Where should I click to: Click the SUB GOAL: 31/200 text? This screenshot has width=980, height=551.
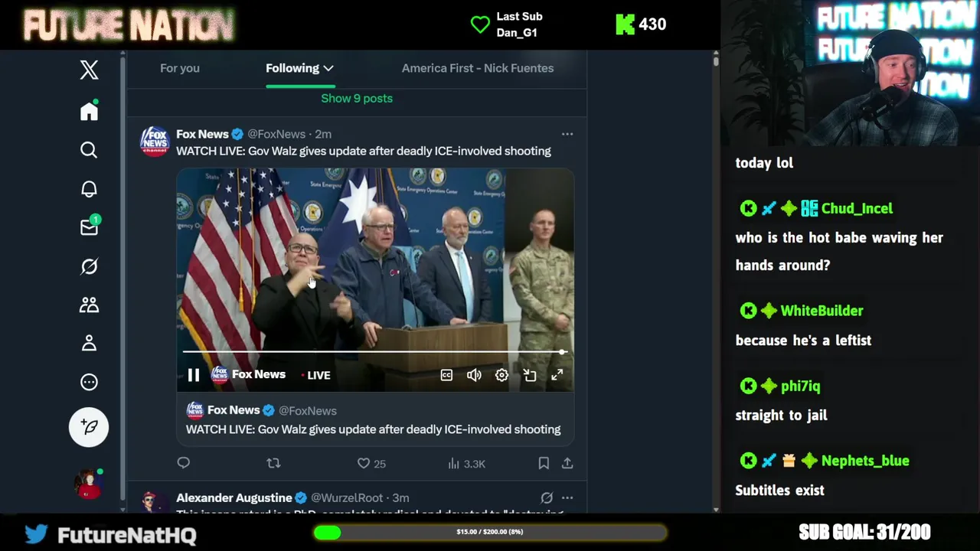coord(864,532)
